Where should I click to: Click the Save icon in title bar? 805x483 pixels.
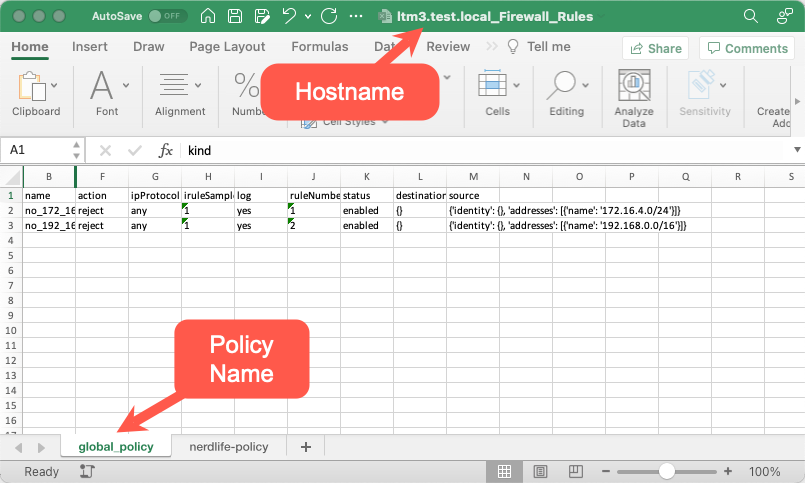234,16
